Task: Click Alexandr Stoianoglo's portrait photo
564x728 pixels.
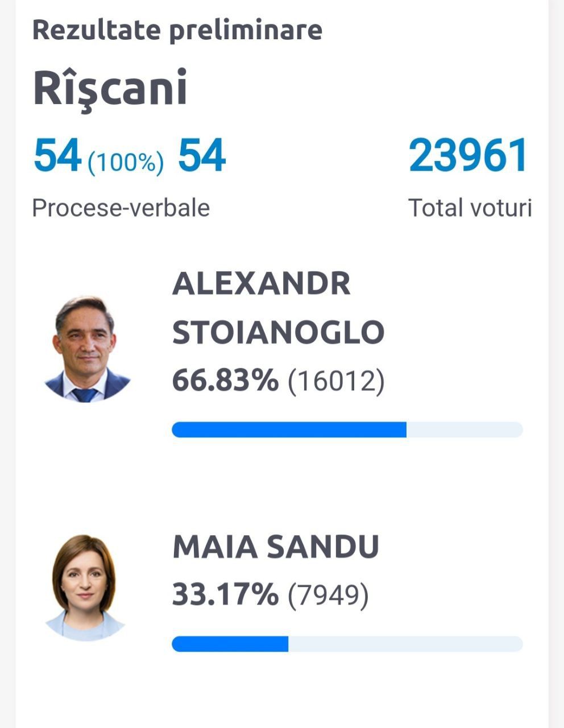Action: tap(87, 348)
